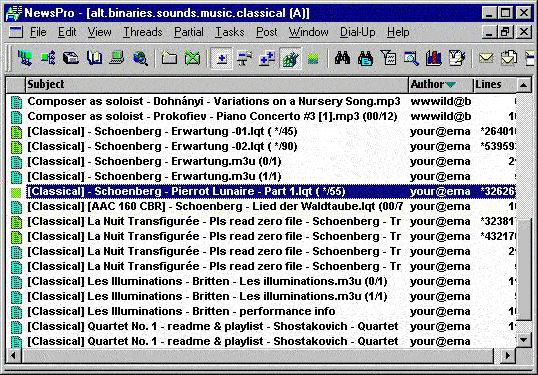Click the envelope with documents icon
Viewport: 538px width, 375px height.
pos(509,58)
